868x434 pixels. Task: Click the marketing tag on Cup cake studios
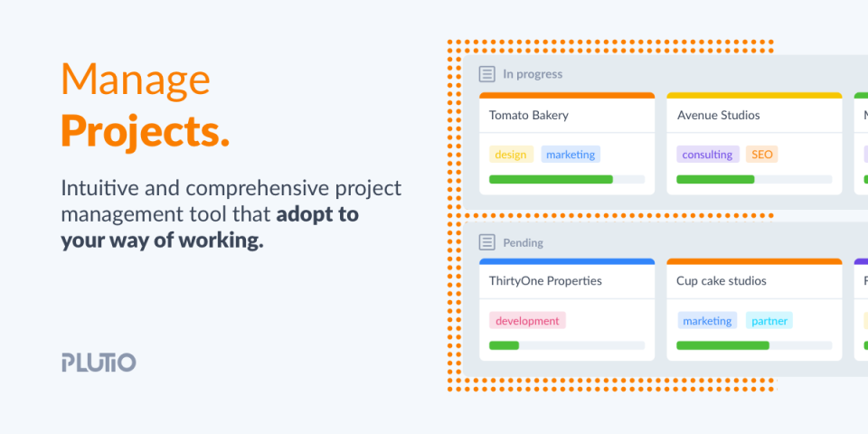707,320
